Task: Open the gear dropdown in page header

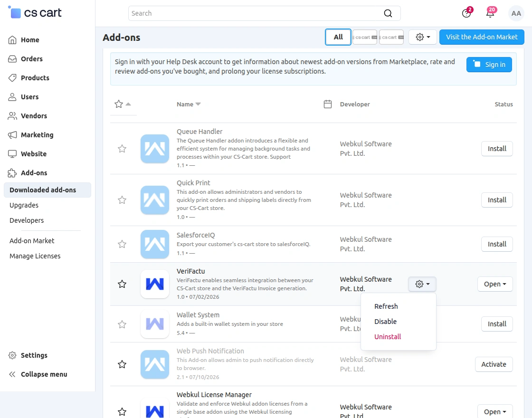Action: point(423,37)
